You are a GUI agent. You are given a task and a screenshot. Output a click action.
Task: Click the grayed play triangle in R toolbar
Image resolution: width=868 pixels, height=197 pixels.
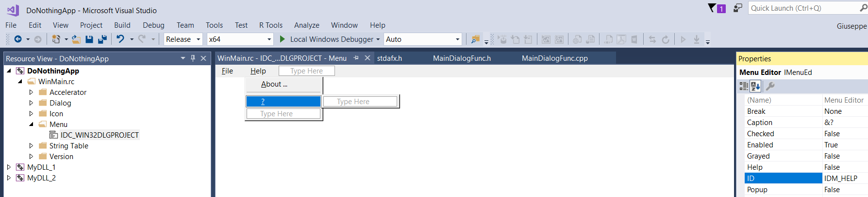point(683,39)
